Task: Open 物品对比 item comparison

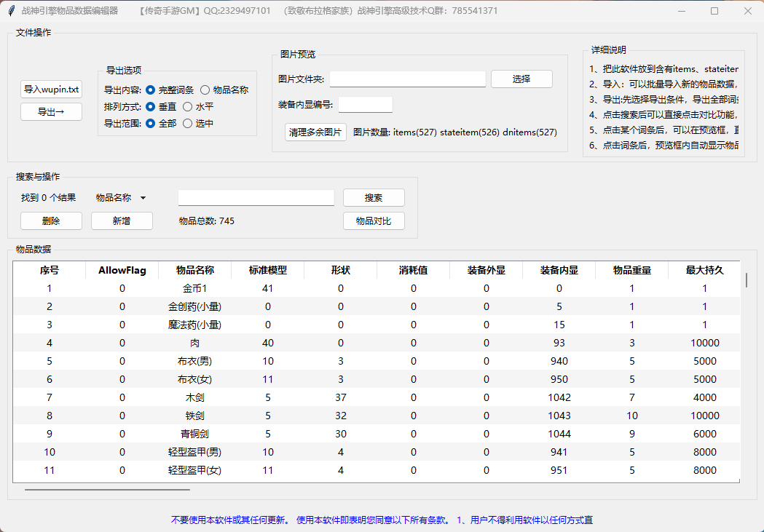Action: [374, 221]
